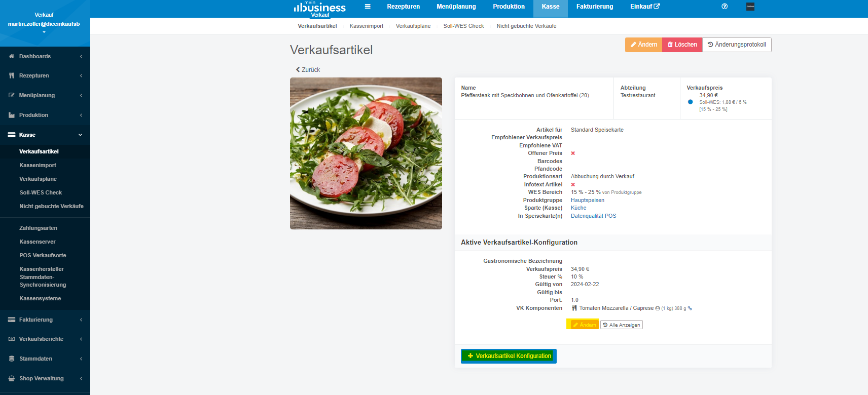Click the hamburger menu icon in top bar
The width and height of the screenshot is (868, 395).
[x=368, y=7]
